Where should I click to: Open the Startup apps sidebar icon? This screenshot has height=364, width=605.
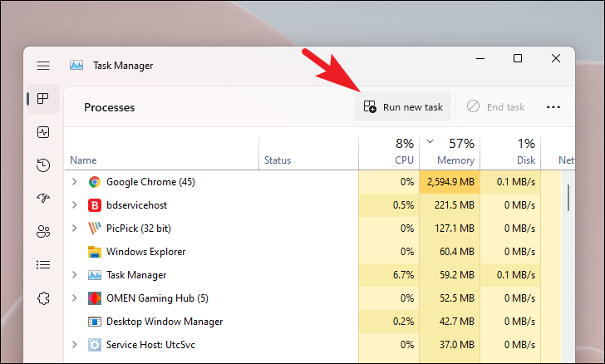pos(43,199)
